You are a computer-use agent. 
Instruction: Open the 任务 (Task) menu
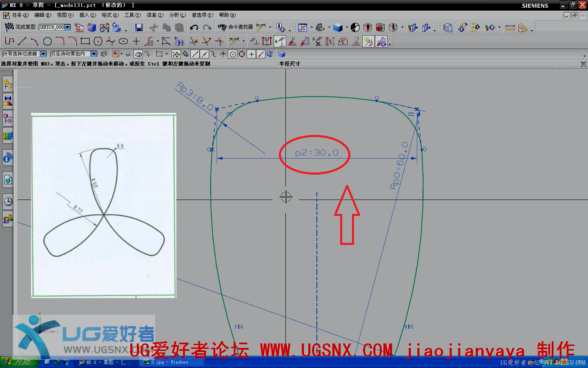click(20, 15)
